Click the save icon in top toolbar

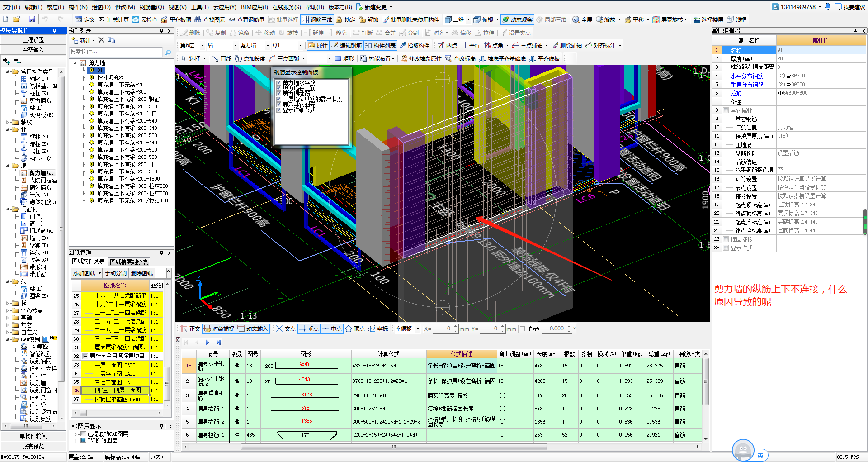pos(32,19)
